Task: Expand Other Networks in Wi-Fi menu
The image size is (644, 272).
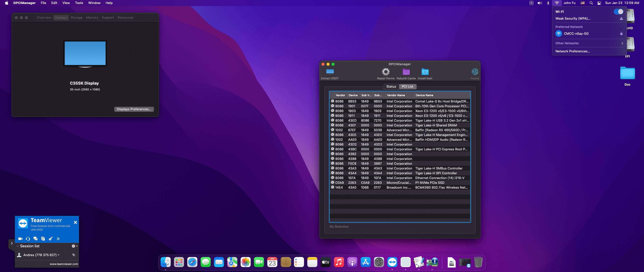Action: [x=589, y=43]
